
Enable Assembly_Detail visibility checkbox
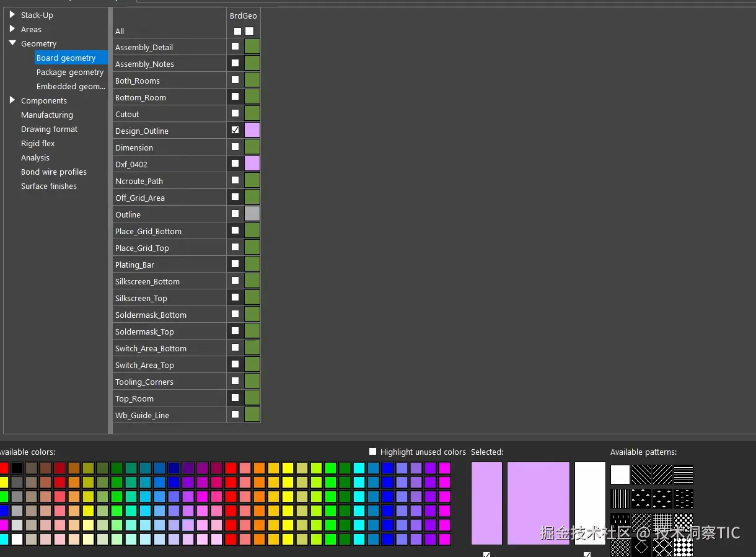(x=235, y=46)
